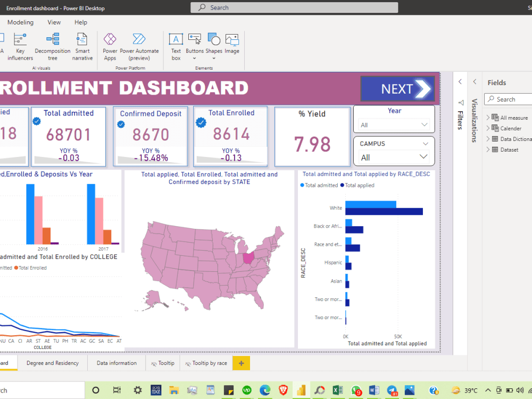The image size is (532, 399).
Task: Select the % Yield card
Action: coord(312,136)
